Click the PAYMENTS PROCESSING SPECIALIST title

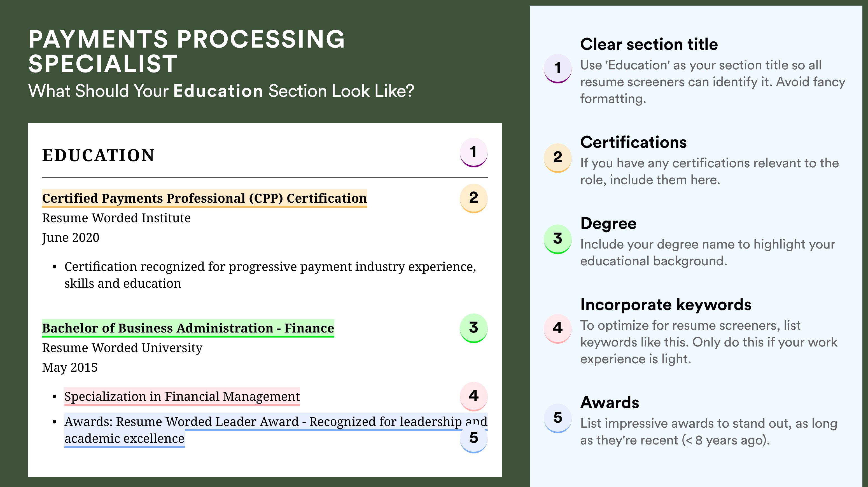(187, 51)
